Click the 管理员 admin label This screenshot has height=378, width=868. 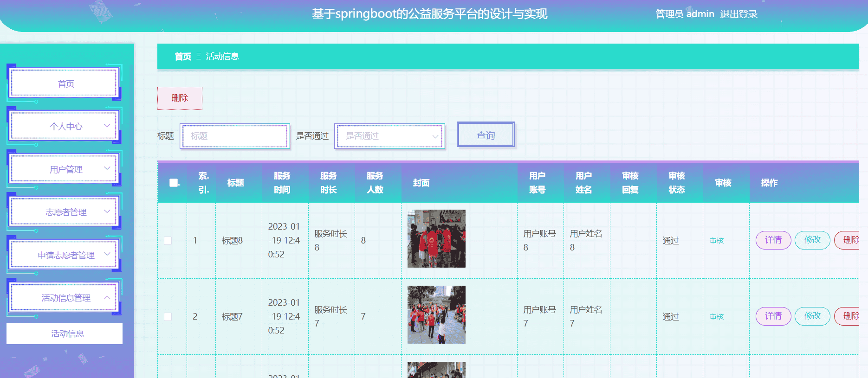(685, 14)
